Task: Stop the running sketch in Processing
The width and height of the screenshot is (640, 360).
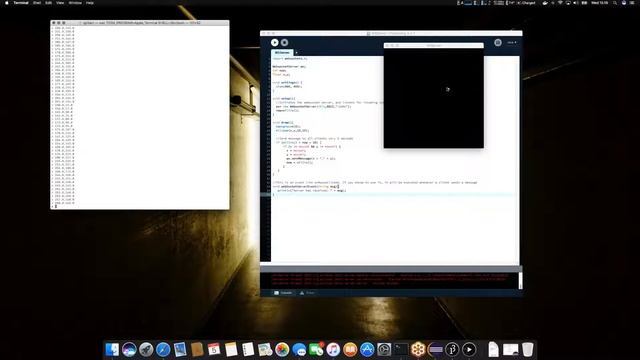Action: pyautogui.click(x=284, y=42)
